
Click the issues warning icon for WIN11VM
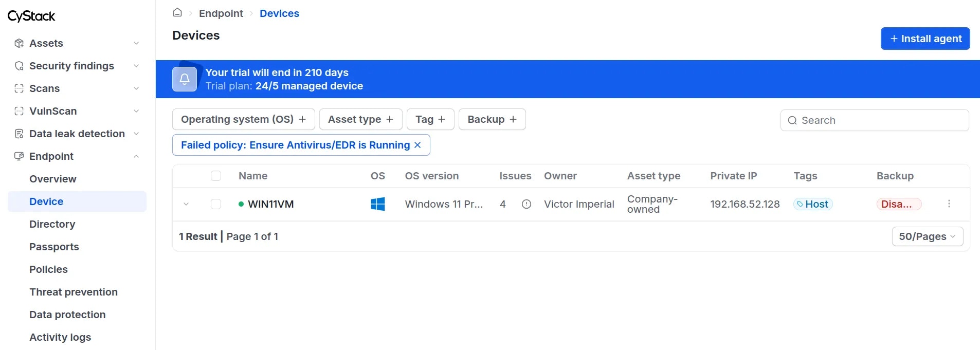click(527, 204)
